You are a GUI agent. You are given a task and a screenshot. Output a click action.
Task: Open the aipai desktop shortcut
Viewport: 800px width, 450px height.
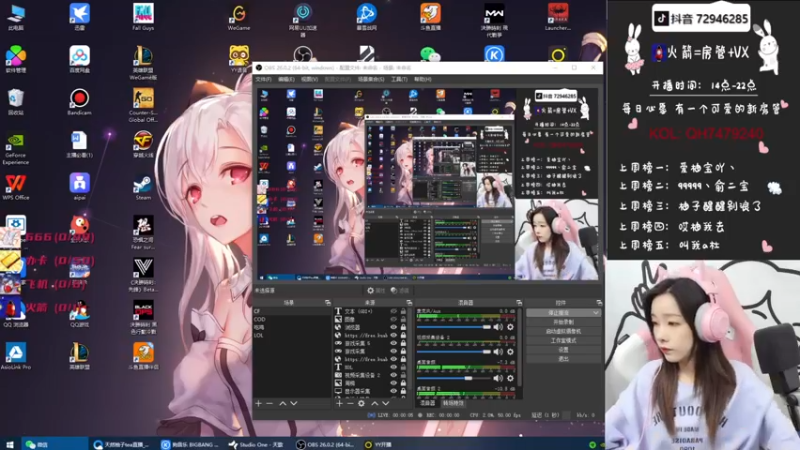click(x=79, y=187)
